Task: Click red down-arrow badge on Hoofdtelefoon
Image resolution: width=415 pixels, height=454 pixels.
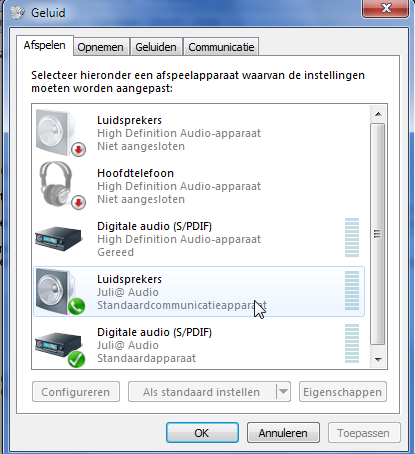Action: (78, 202)
